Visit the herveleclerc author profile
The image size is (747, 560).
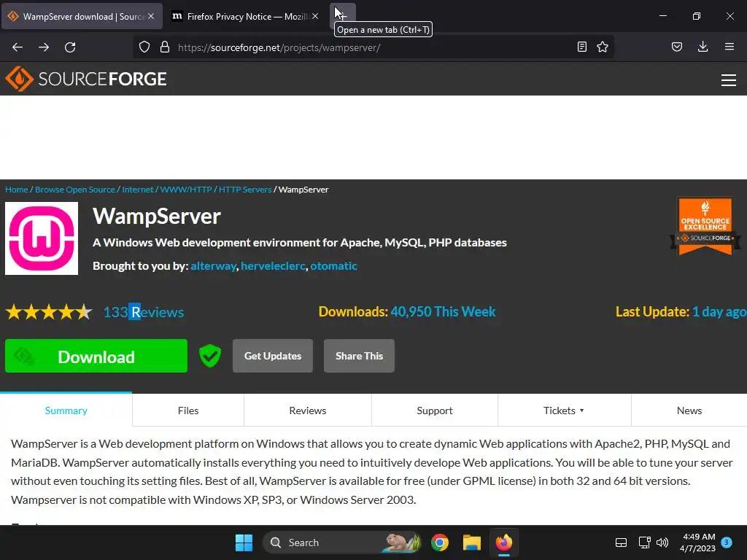click(x=273, y=265)
